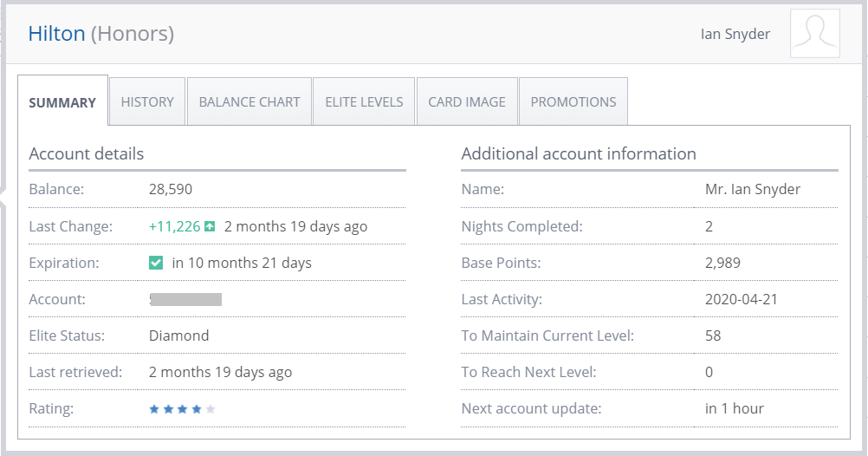Click the Last Activity date 2020-04-21
The image size is (868, 456).
click(742, 299)
